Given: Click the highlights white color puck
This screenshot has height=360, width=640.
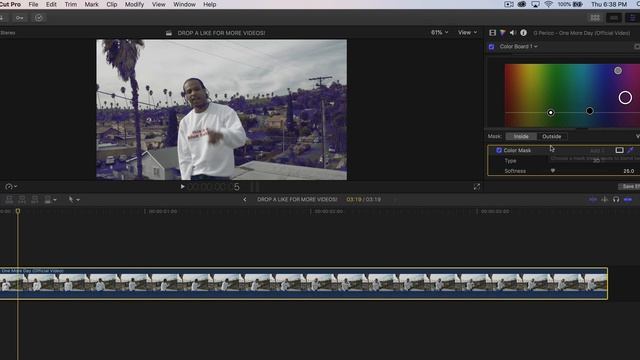Looking at the screenshot, I should tap(551, 112).
